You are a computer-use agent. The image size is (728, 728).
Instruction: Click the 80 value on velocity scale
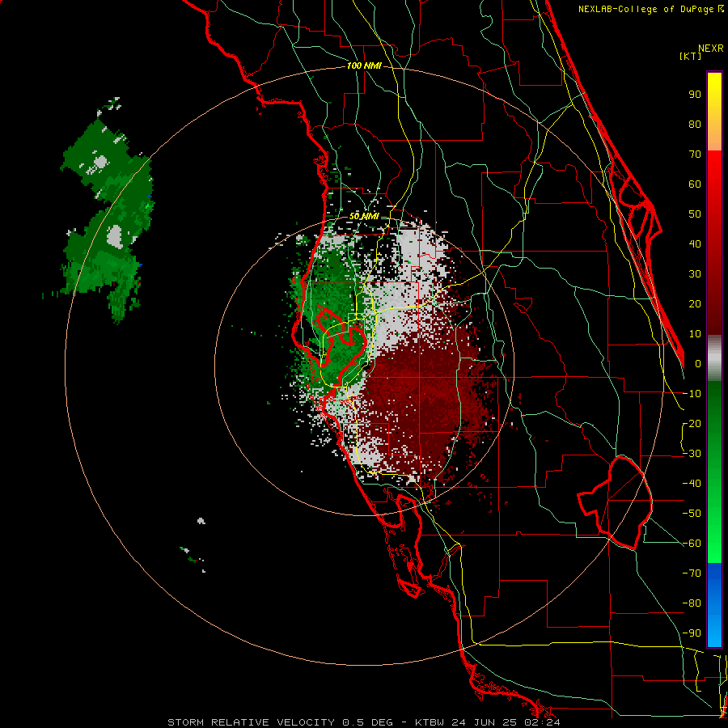pos(695,125)
